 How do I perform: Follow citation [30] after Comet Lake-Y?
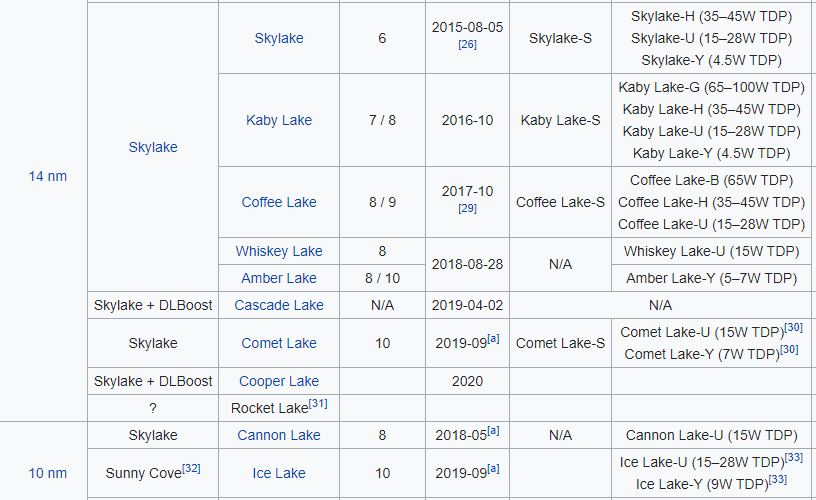pos(789,349)
